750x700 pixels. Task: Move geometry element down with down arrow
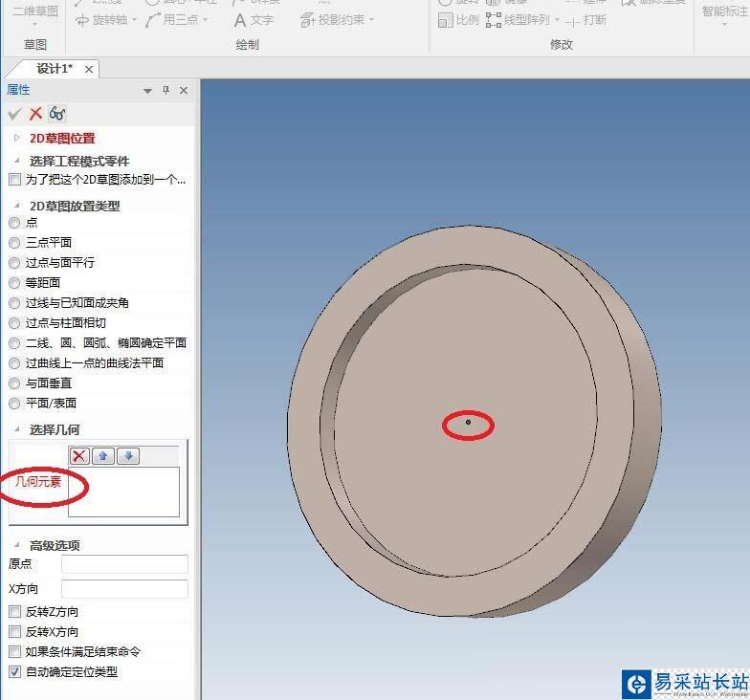[x=128, y=455]
